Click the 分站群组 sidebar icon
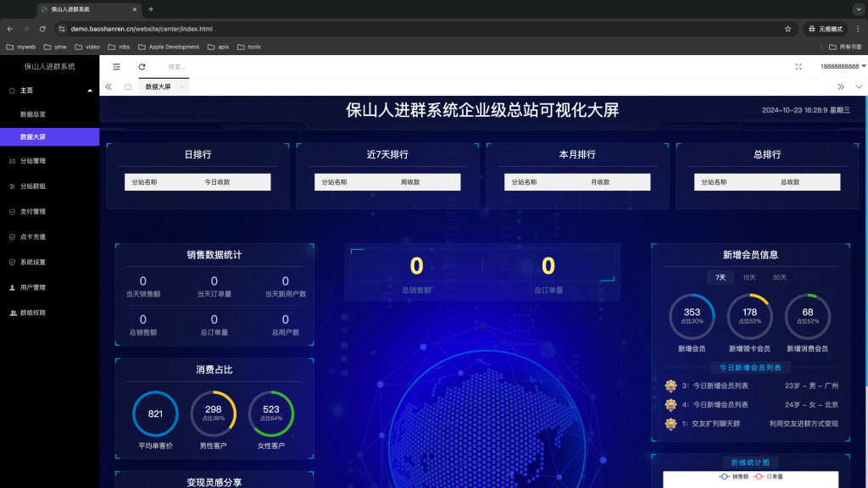Viewport: 868px width, 488px height. pyautogui.click(x=12, y=186)
